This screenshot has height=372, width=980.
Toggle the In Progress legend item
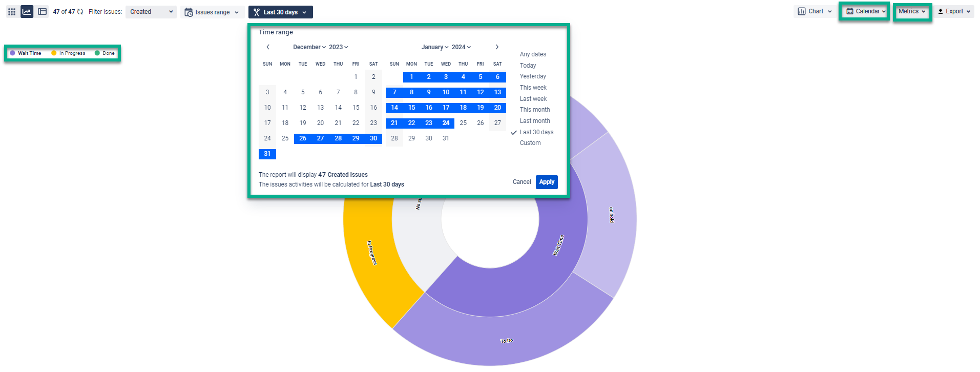click(x=68, y=53)
